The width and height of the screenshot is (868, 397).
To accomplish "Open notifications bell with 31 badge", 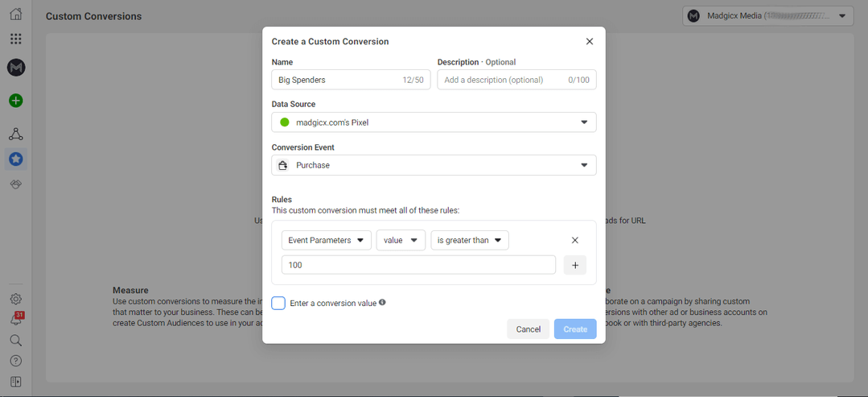I will tap(16, 320).
